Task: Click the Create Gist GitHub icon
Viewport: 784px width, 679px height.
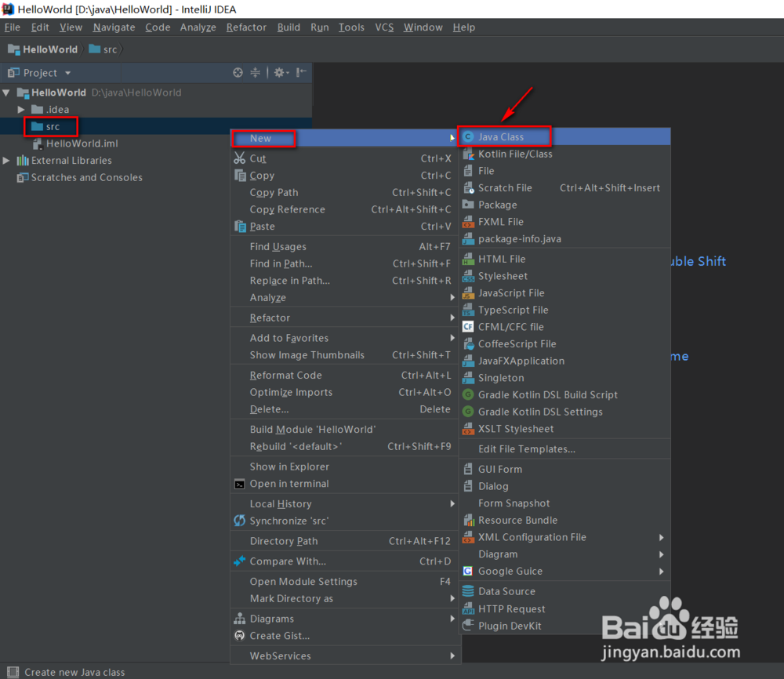Action: [x=240, y=636]
